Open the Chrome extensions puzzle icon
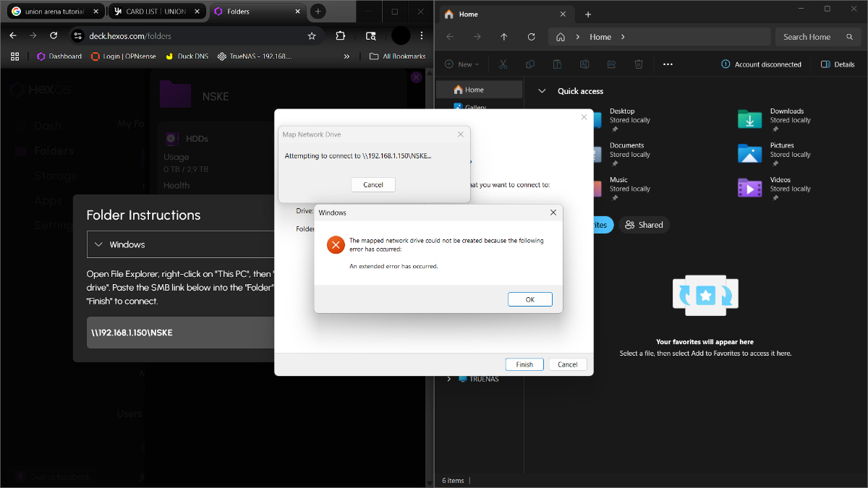This screenshot has height=488, width=868. point(341,35)
